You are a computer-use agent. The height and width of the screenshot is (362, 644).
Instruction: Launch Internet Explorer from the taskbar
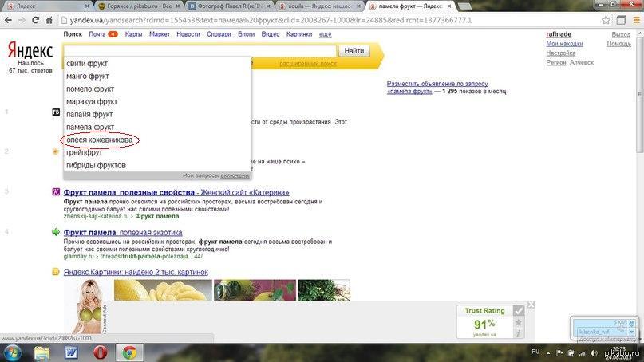(x=41, y=352)
